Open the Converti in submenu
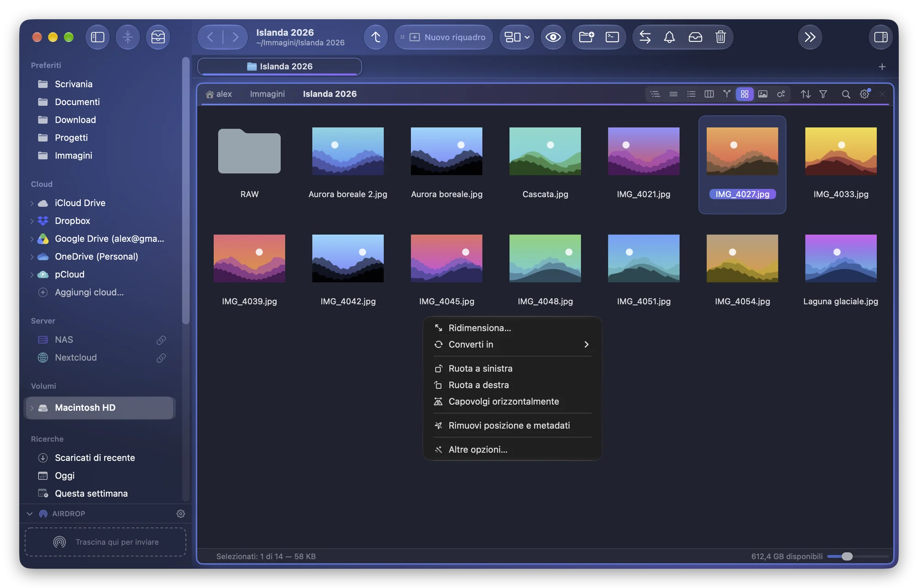 (512, 345)
